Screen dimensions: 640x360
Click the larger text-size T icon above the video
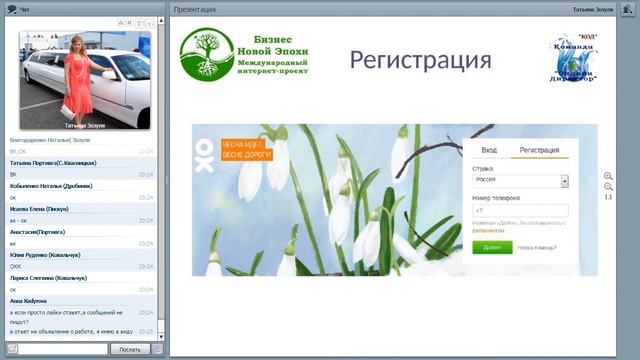140,23
